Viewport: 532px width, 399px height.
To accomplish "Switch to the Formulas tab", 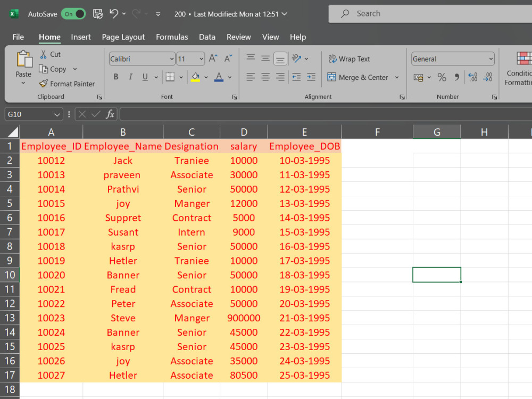I will point(172,37).
